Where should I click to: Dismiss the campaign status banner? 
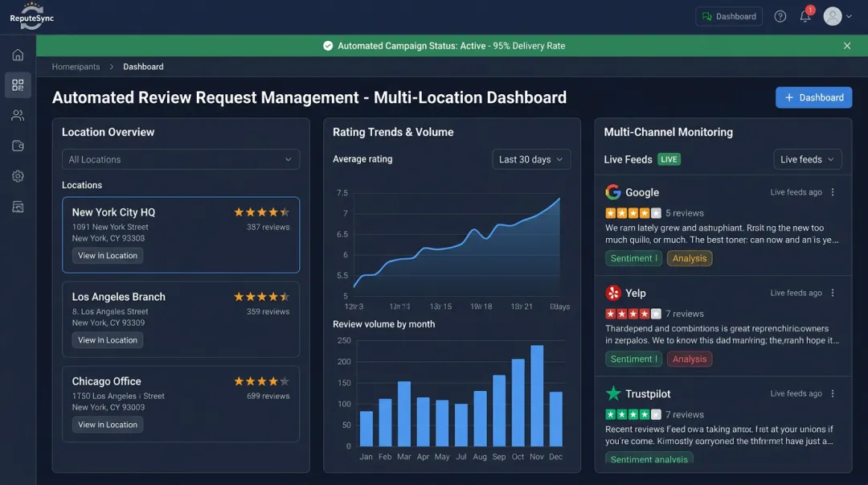coord(847,46)
